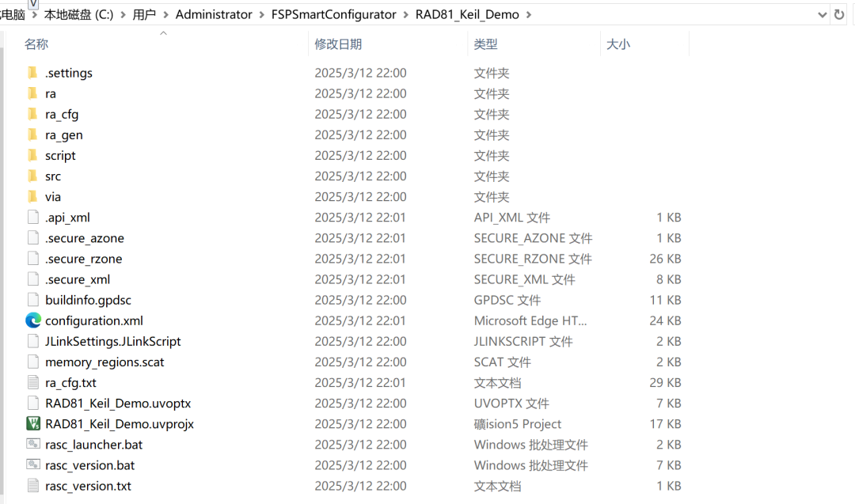Click the via folder icon
855x504 pixels.
33,196
